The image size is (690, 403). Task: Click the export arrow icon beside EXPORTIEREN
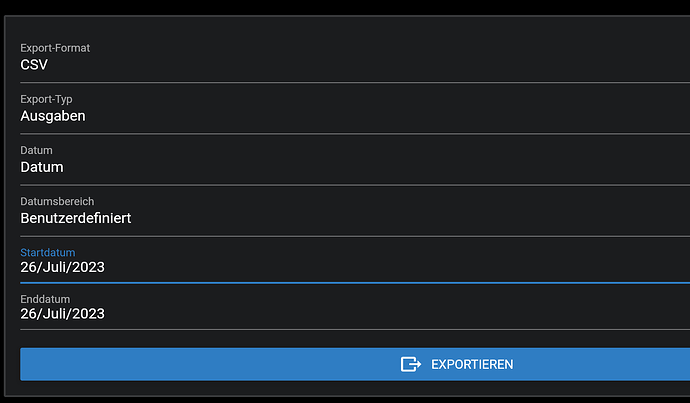411,364
